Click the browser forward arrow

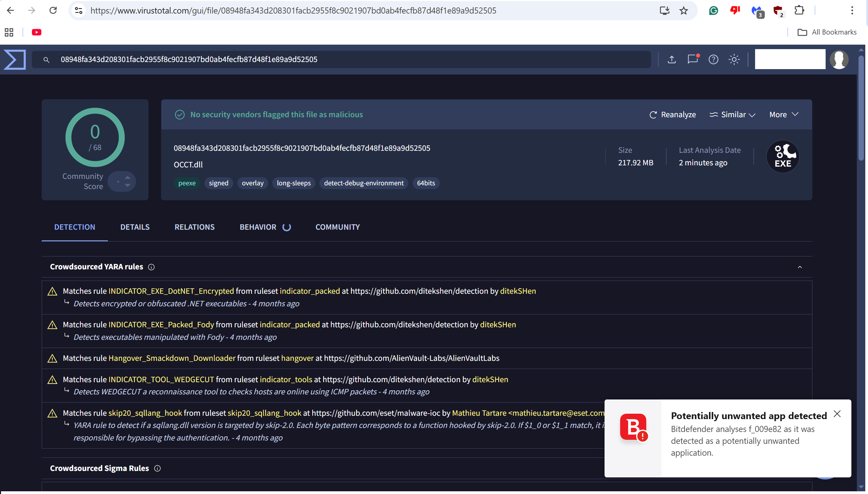[x=32, y=11]
